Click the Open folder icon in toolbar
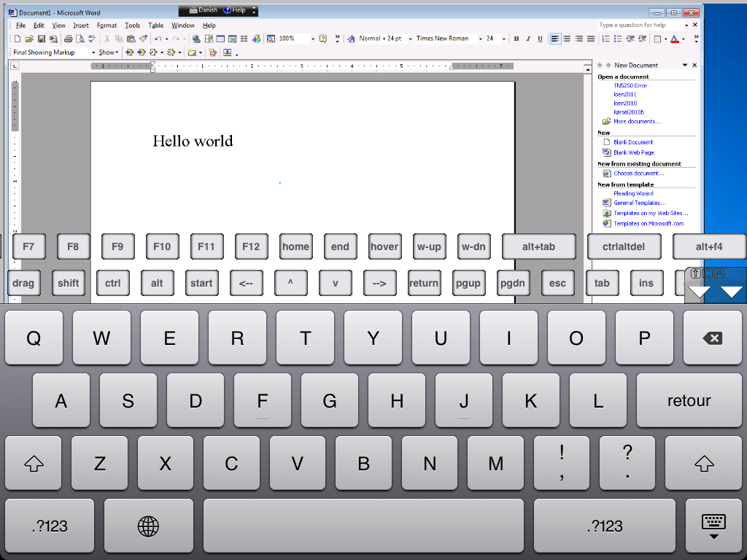The height and width of the screenshot is (560, 747). 29,39
